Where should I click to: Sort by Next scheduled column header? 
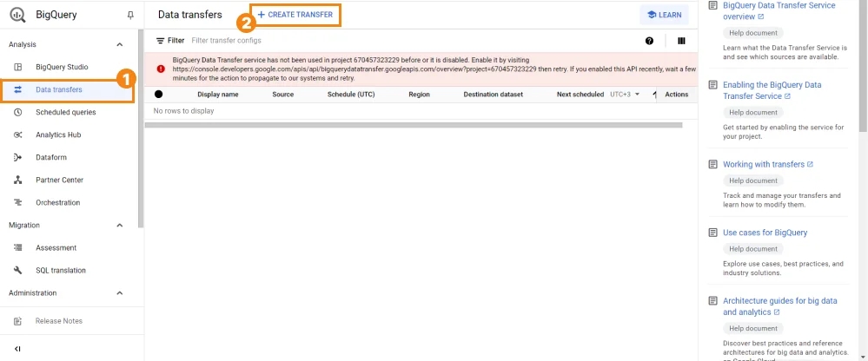(x=580, y=95)
